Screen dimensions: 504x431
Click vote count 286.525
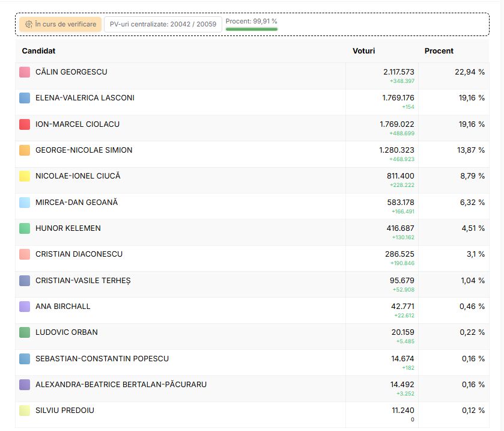(x=399, y=254)
